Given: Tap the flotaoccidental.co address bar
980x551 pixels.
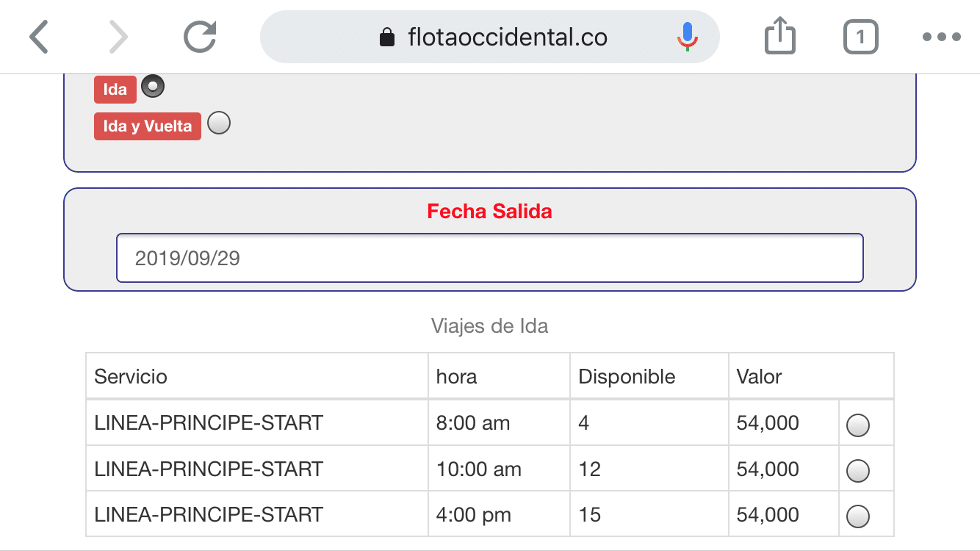Looking at the screenshot, I should coord(507,37).
